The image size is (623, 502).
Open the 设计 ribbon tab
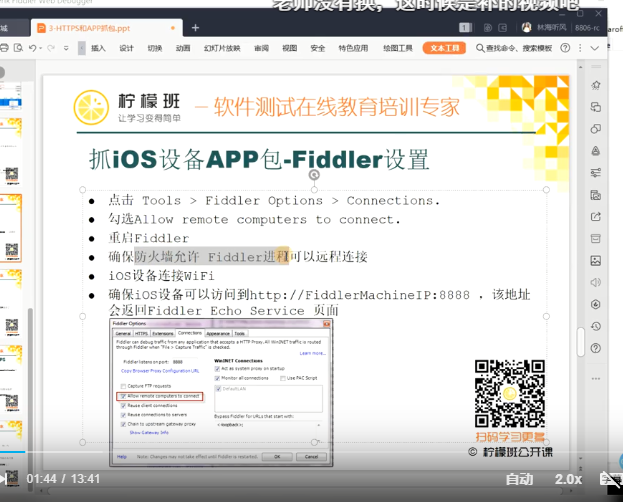point(126,48)
